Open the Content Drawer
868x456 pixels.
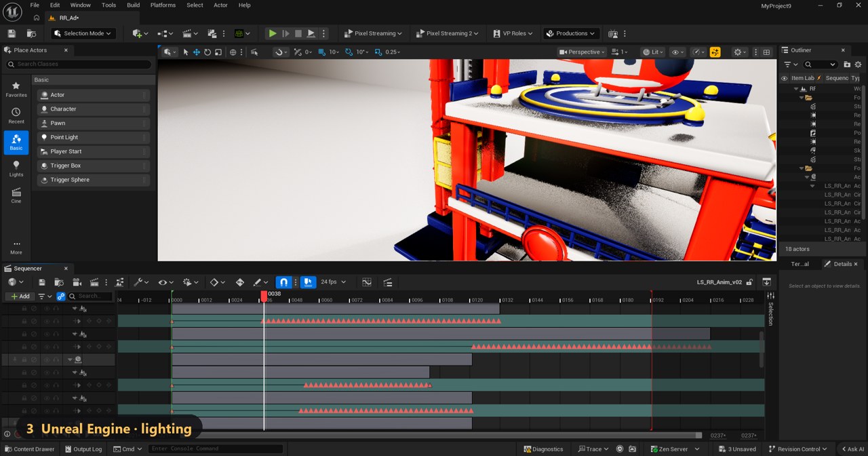click(29, 449)
